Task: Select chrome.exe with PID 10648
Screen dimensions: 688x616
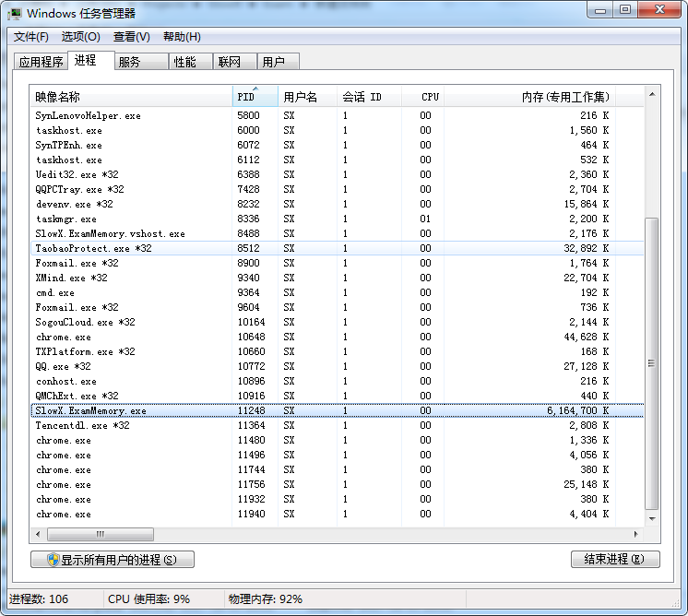Action: (337, 337)
